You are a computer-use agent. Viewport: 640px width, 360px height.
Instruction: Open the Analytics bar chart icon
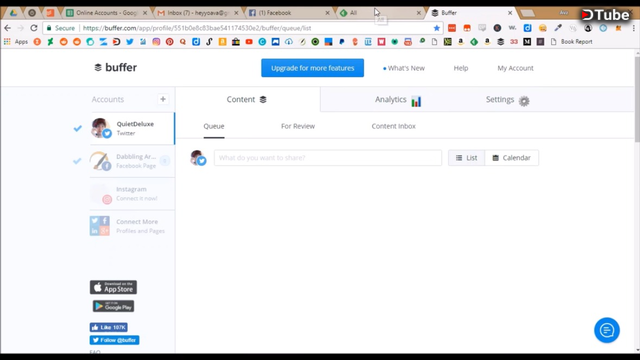(x=416, y=101)
